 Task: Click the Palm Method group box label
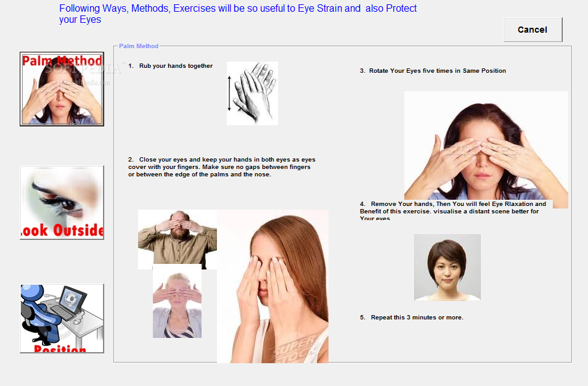(139, 46)
